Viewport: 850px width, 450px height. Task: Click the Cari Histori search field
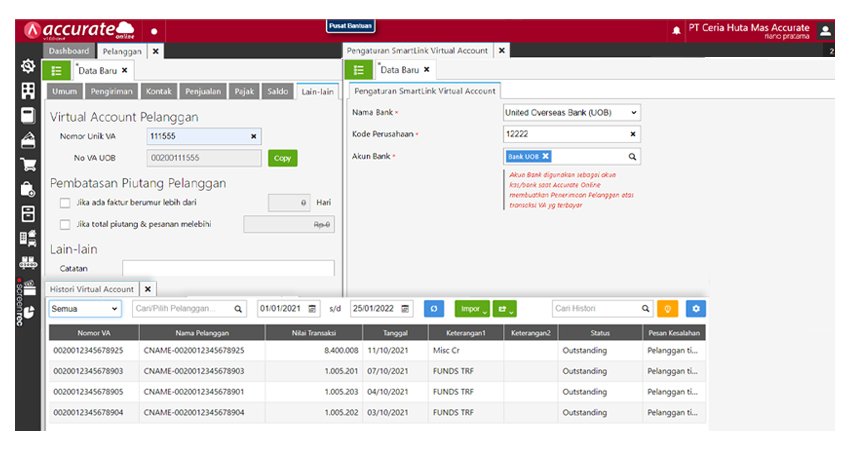595,309
